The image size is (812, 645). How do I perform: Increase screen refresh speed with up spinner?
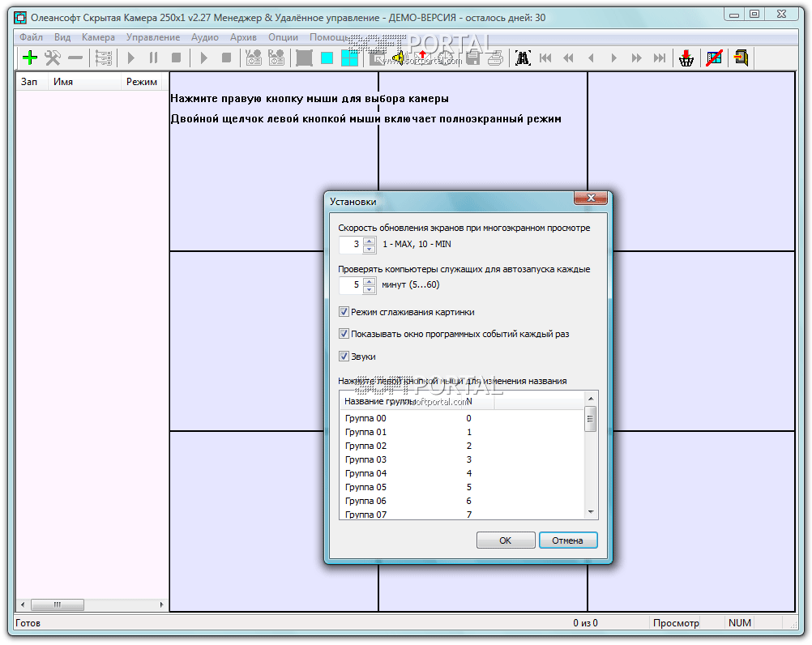pyautogui.click(x=369, y=241)
